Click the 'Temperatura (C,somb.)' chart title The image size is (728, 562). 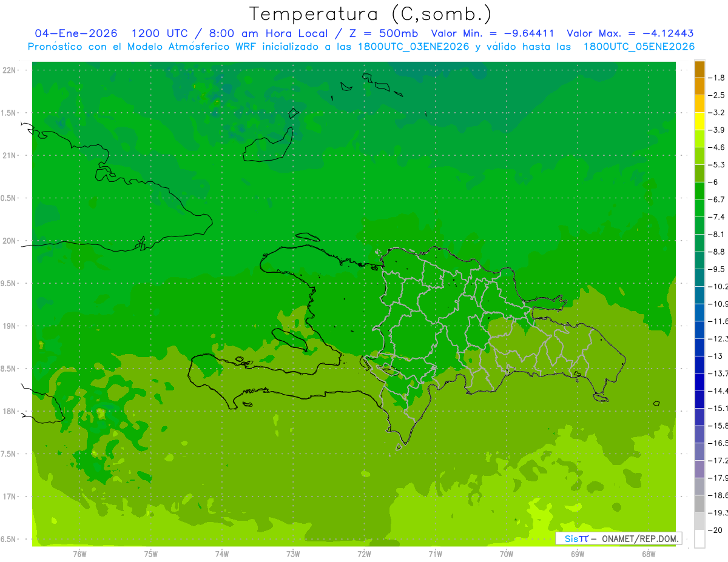(370, 14)
